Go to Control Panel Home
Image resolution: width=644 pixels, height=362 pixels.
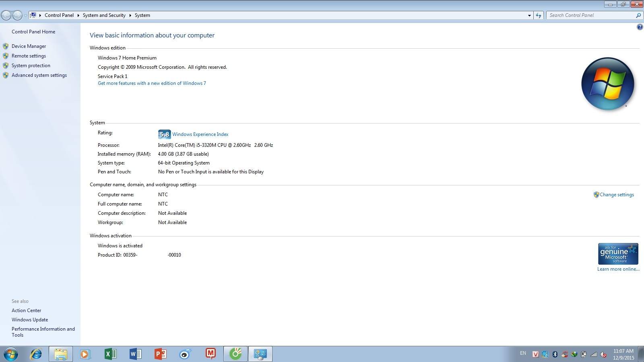click(33, 32)
